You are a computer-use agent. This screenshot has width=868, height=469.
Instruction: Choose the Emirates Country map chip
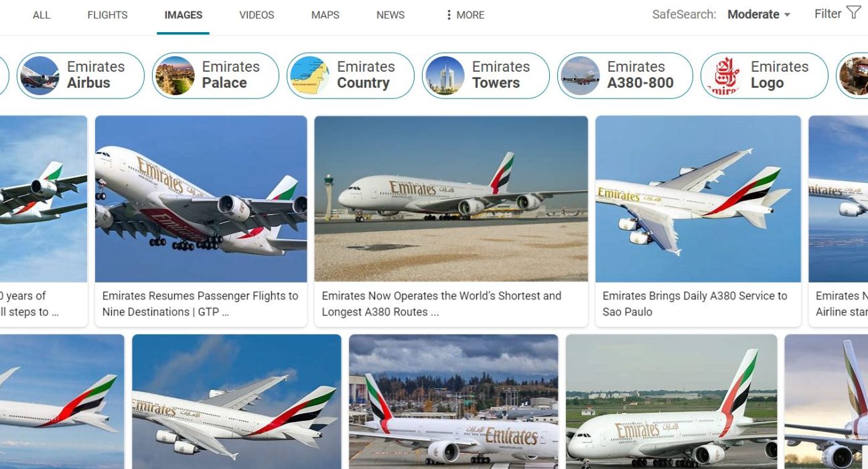[x=350, y=76]
